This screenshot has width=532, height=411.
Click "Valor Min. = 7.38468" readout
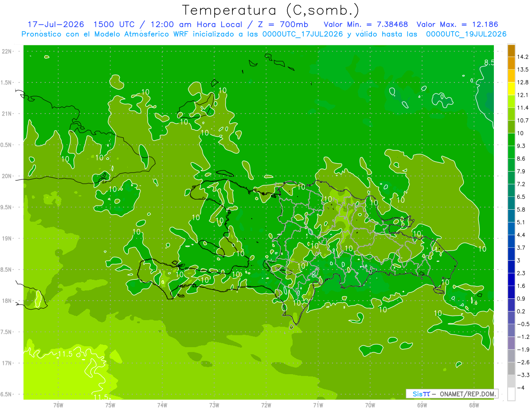366,24
